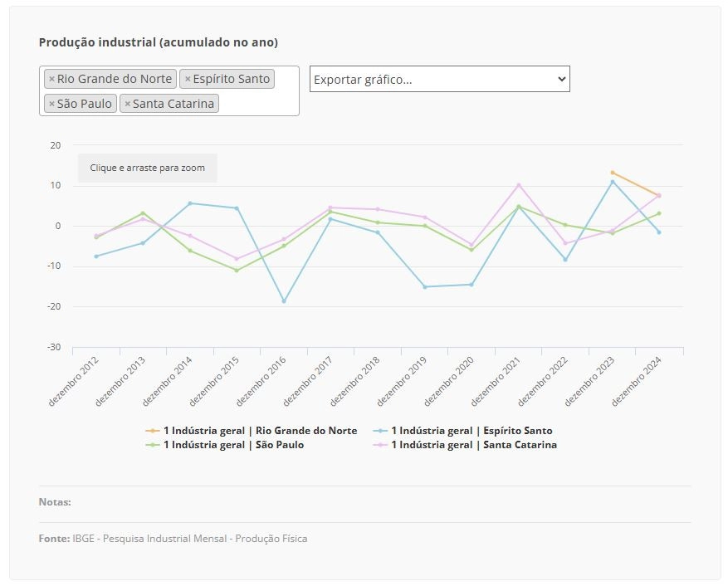The width and height of the screenshot is (728, 586).
Task: Toggle São Paulo legend series
Action: click(225, 445)
